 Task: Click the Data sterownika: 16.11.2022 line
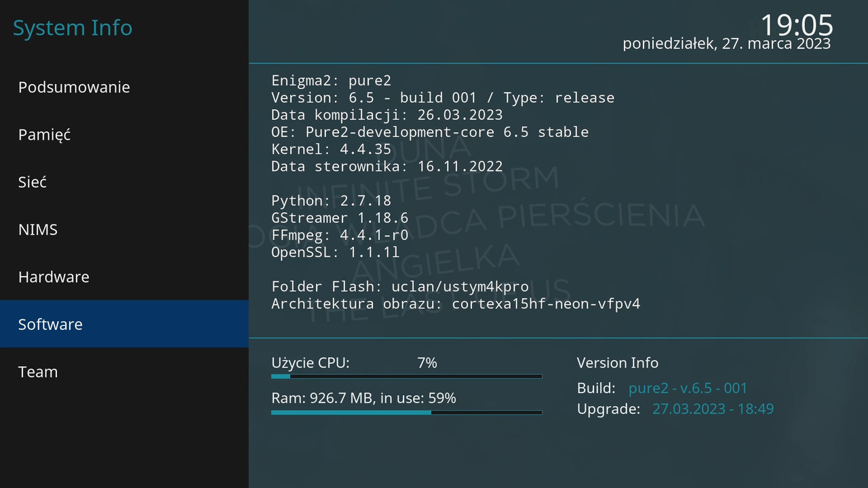tap(387, 166)
